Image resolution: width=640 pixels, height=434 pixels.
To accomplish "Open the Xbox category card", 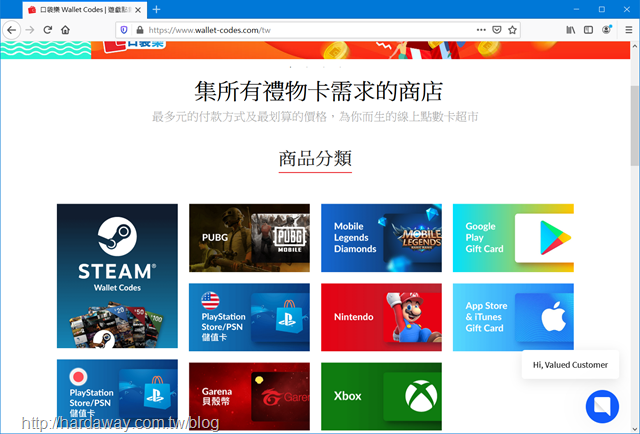I will [381, 396].
